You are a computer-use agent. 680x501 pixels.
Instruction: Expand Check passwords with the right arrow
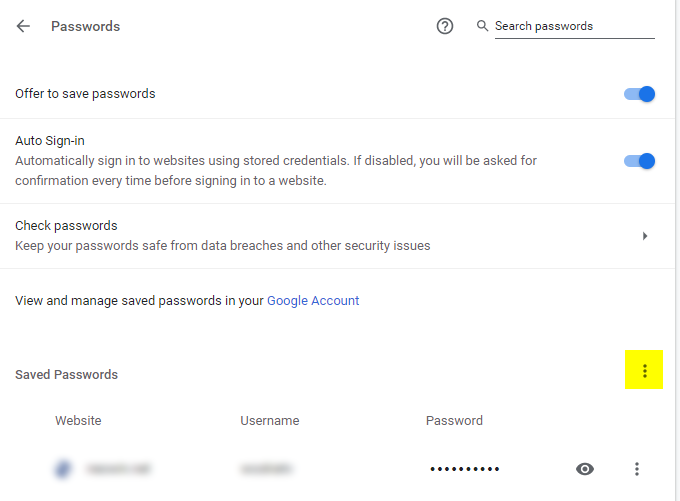coord(645,236)
